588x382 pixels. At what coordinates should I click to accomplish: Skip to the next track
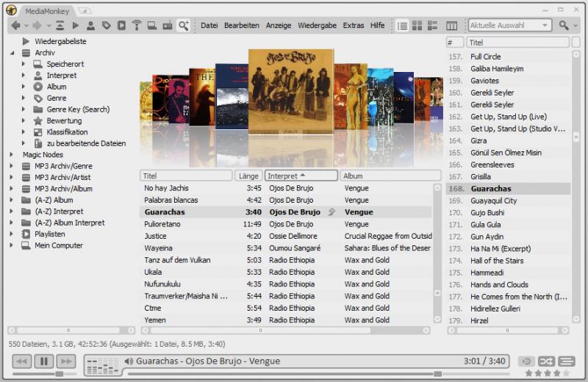(x=66, y=361)
